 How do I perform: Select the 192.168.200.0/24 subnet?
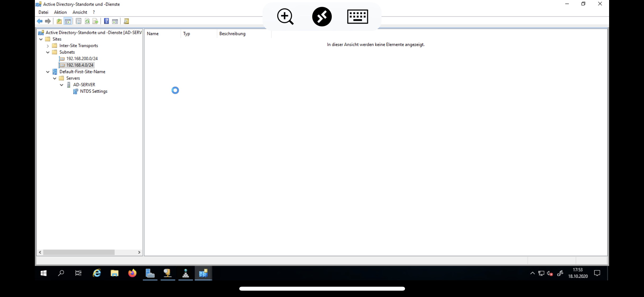click(82, 59)
